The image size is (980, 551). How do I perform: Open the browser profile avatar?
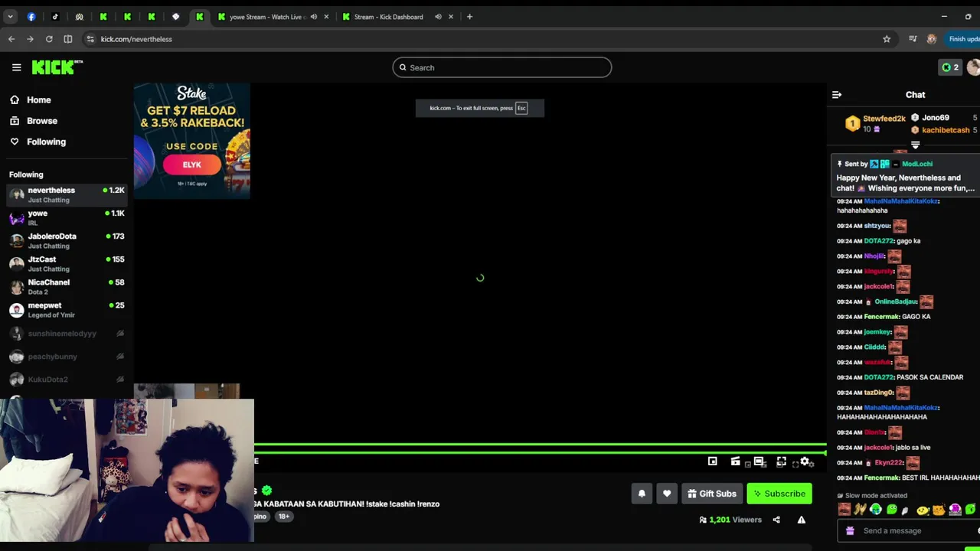click(931, 39)
